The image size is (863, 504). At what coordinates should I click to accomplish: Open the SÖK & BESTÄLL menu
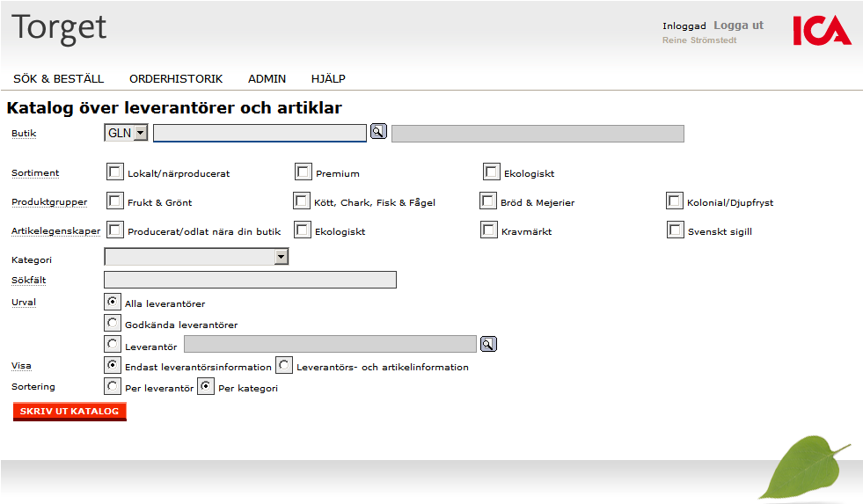tap(58, 78)
